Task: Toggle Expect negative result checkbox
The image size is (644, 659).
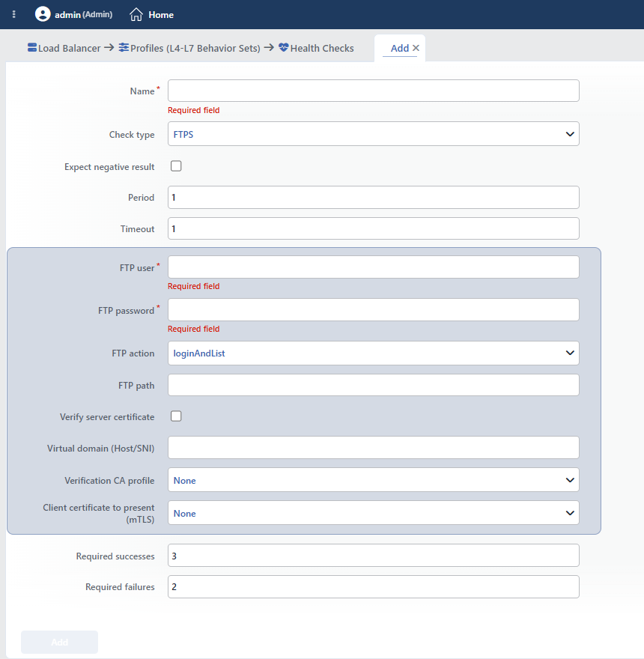Action: 176,166
